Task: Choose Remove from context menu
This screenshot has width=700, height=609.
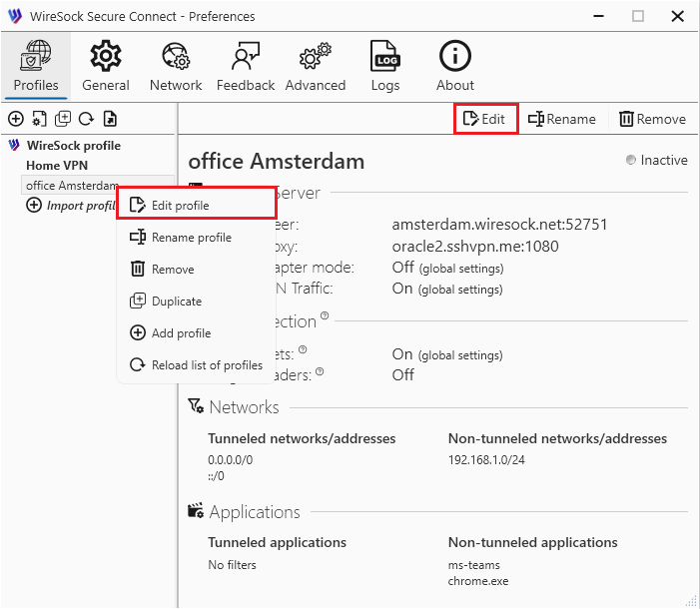Action: tap(197, 270)
